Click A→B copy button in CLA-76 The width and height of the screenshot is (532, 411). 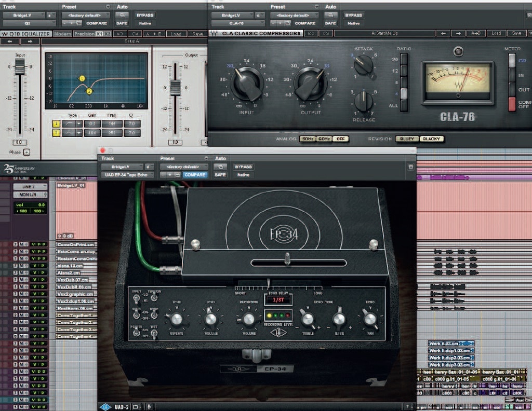[476, 33]
